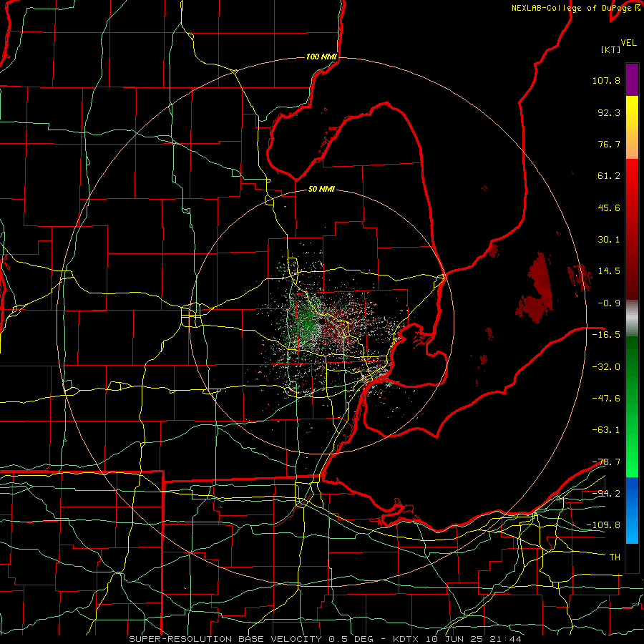Viewport: 644px width, 644px height.
Task: Click the [KT] units label
Action: coord(610,49)
